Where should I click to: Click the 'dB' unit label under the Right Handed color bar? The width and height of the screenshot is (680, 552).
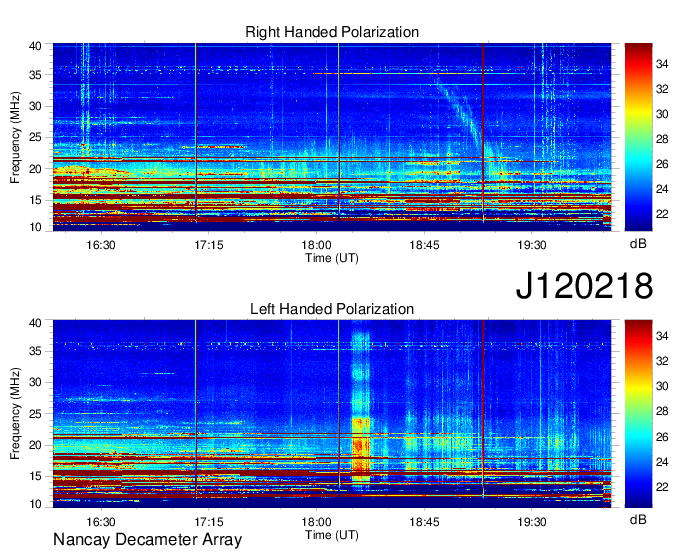(638, 244)
